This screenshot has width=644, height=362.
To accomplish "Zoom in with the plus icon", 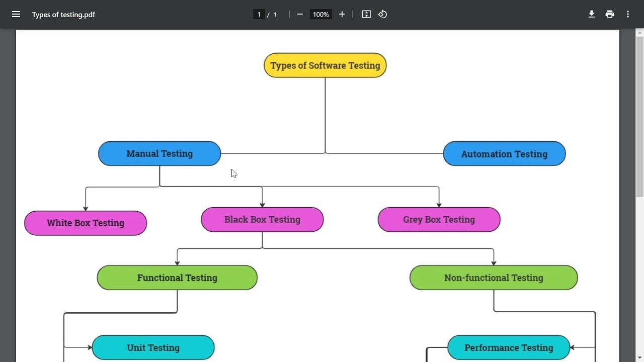I will pos(342,14).
